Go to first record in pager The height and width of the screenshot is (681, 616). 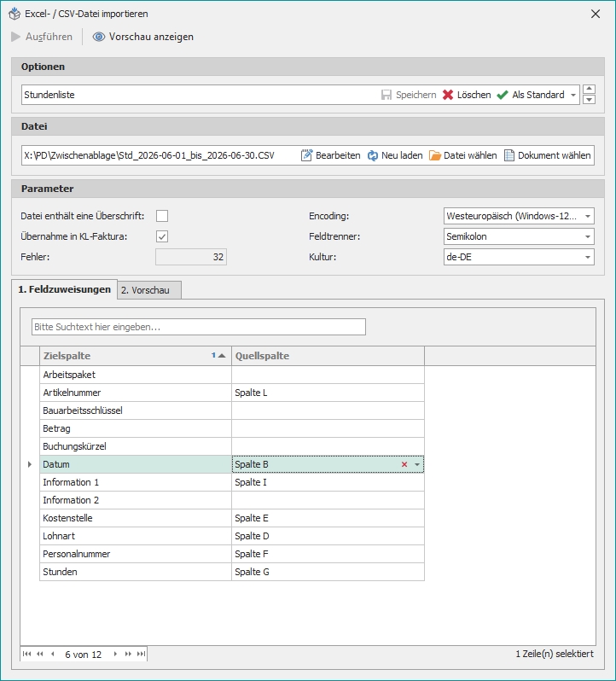(27, 654)
